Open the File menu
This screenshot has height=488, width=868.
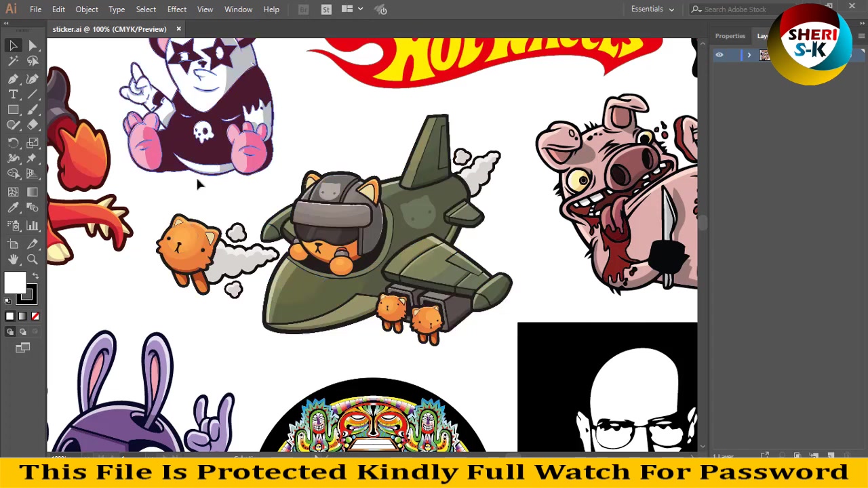pos(35,9)
